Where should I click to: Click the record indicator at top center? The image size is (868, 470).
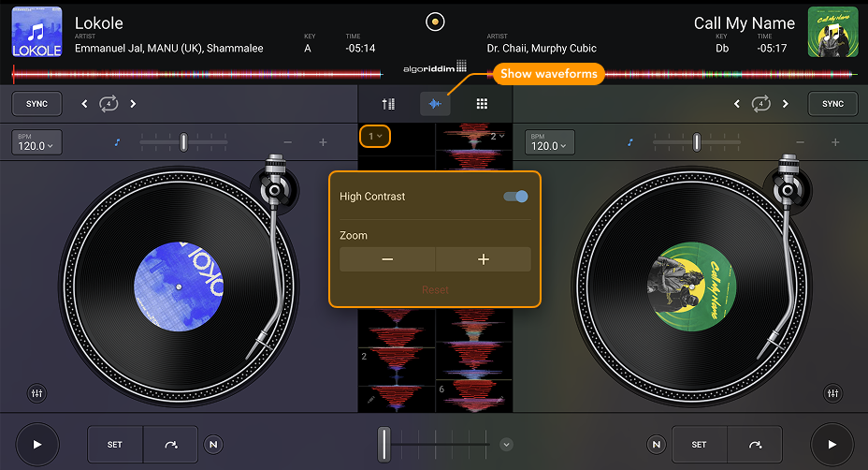[435, 22]
